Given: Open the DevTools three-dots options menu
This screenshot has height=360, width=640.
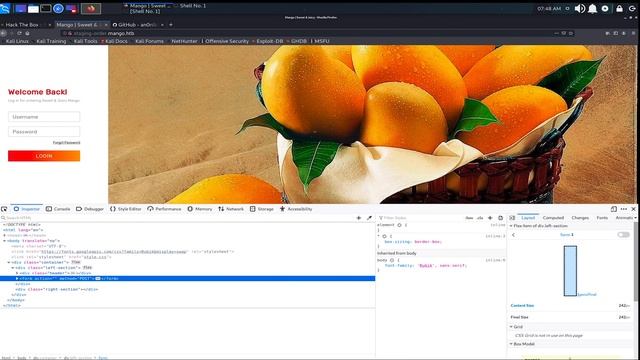Looking at the screenshot, I should (624, 209).
